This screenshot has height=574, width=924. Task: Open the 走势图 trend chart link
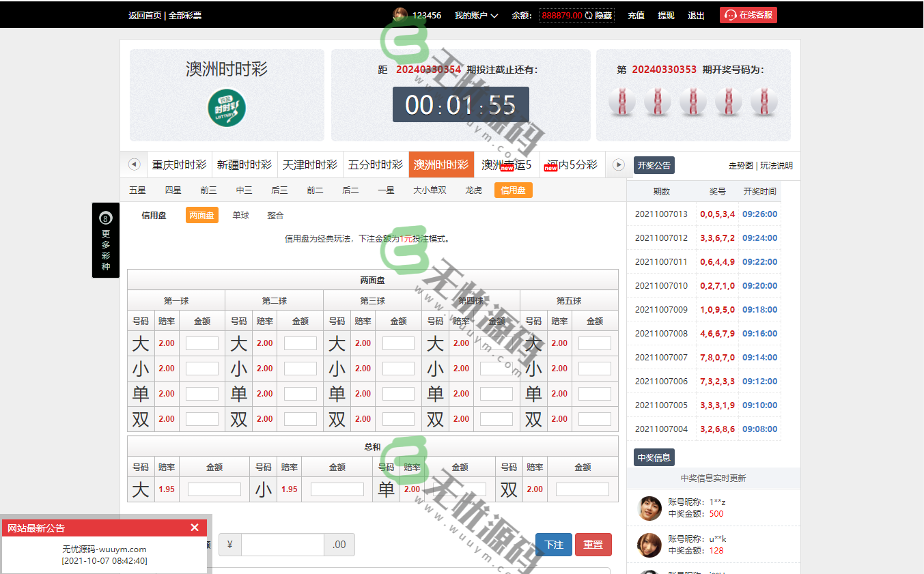[740, 166]
